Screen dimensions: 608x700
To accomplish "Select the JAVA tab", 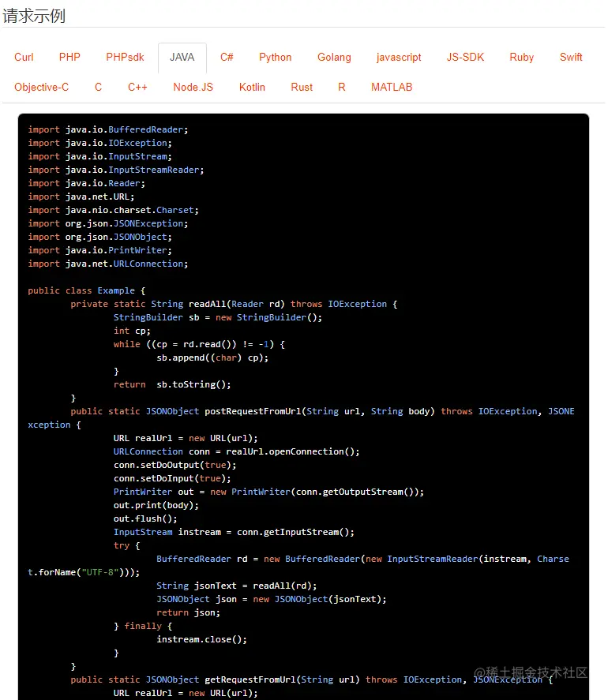I will pos(182,57).
